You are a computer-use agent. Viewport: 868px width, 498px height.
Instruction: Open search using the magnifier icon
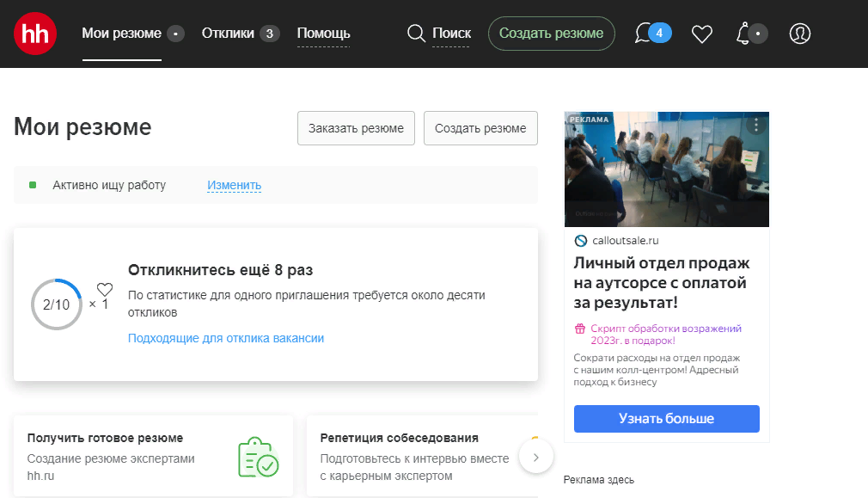click(415, 34)
